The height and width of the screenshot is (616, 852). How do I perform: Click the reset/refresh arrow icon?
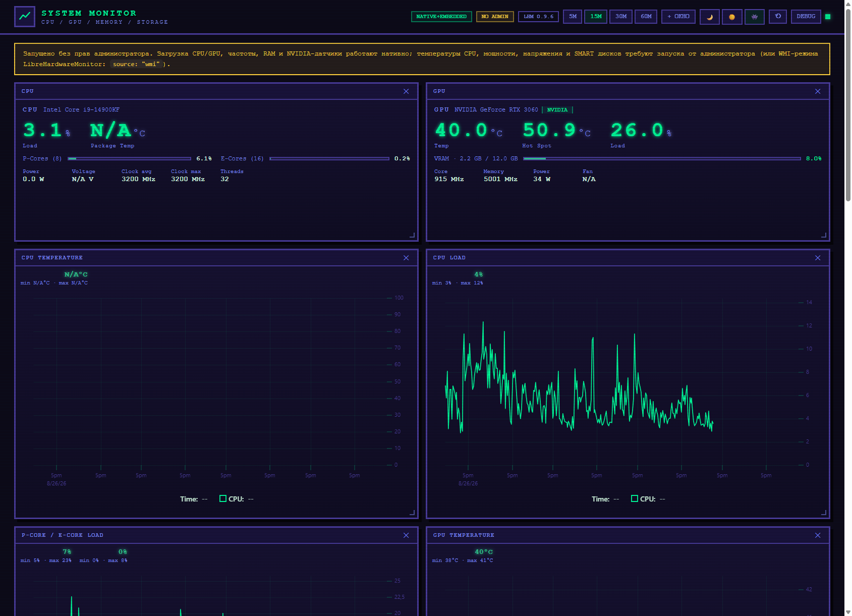click(777, 17)
